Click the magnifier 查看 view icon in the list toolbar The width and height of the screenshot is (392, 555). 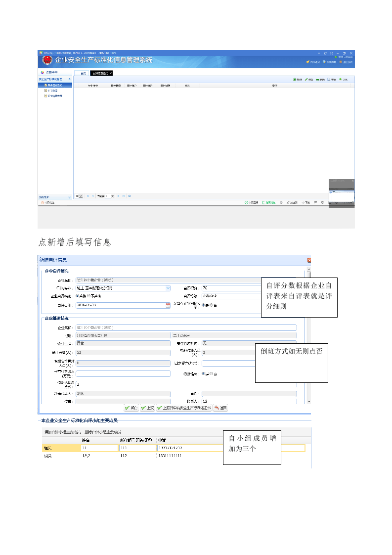(x=329, y=80)
